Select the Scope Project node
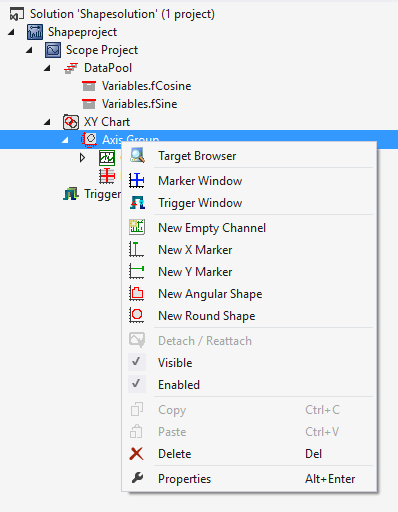This screenshot has height=512, width=398. [x=102, y=50]
